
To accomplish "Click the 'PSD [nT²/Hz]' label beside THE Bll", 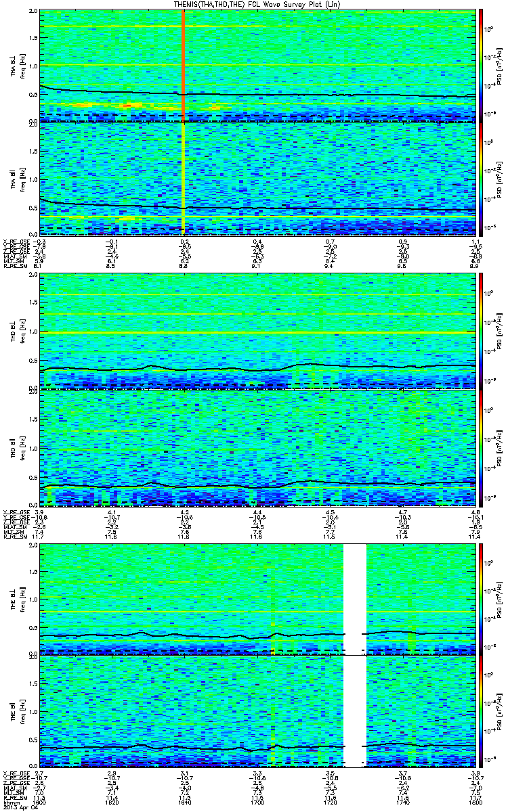I will point(499,710).
